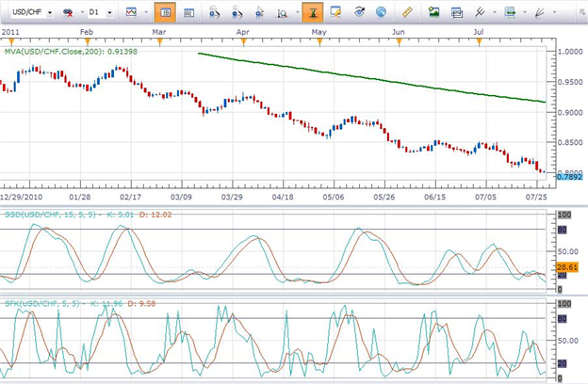Toggle the second chart window mode icon
The width and height of the screenshot is (588, 384).
point(188,13)
